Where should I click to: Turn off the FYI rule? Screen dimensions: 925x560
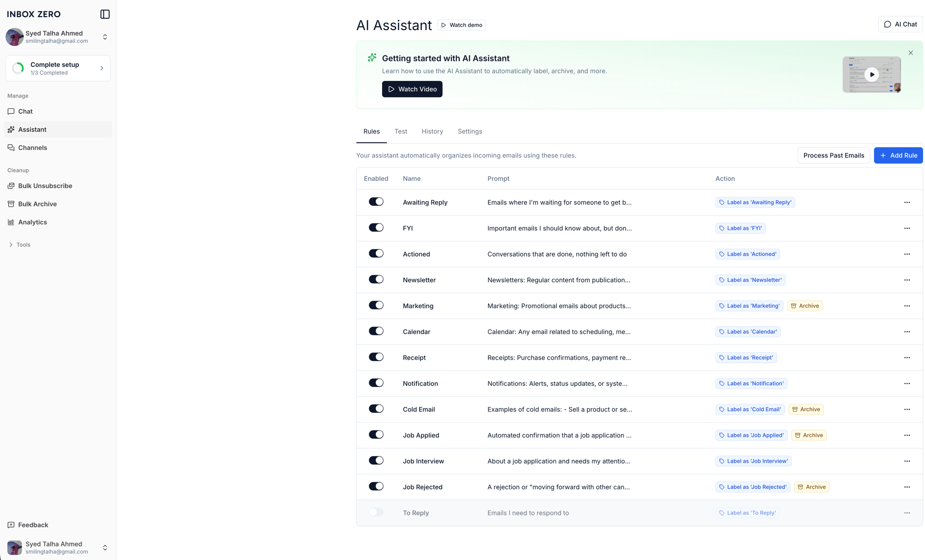(376, 228)
